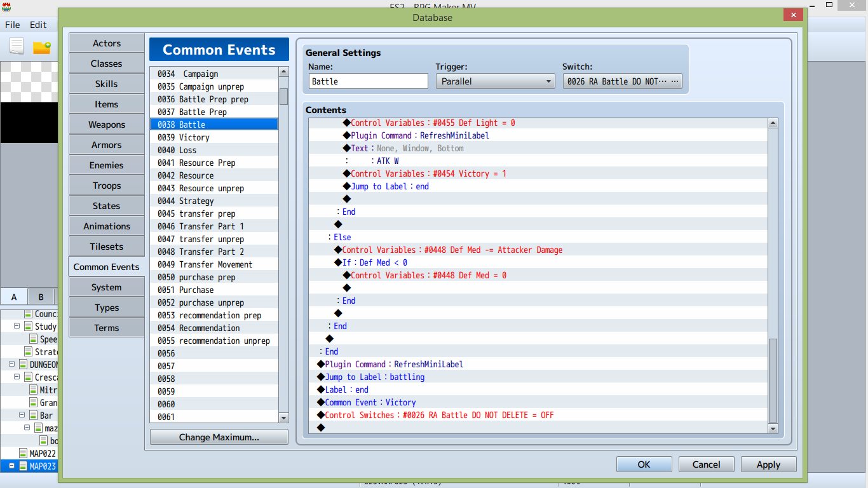This screenshot has width=868, height=488.
Task: Collapse the Bar map tree node
Action: [x=22, y=415]
